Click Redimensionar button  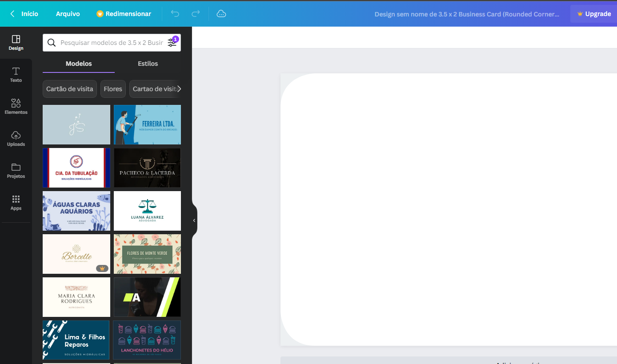124,14
